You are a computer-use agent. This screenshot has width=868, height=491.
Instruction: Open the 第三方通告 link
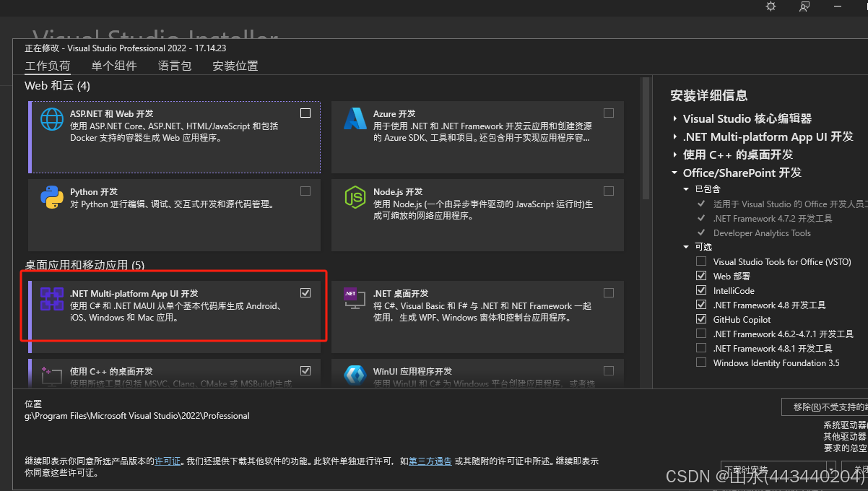(430, 461)
